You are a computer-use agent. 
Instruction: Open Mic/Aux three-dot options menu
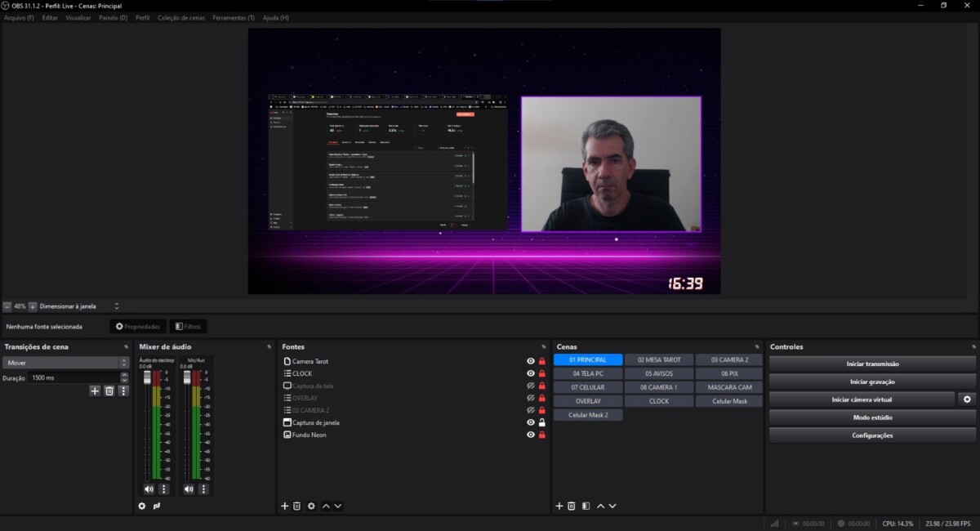(x=203, y=489)
